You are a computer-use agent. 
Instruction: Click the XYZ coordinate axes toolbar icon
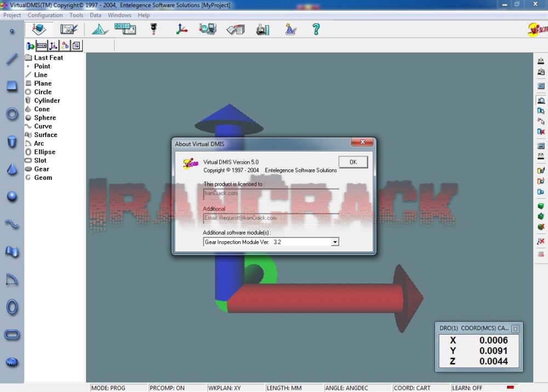(182, 30)
